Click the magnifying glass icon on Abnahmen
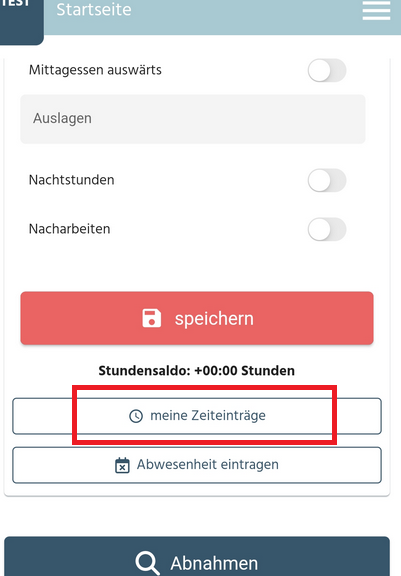The height and width of the screenshot is (576, 401). [148, 563]
